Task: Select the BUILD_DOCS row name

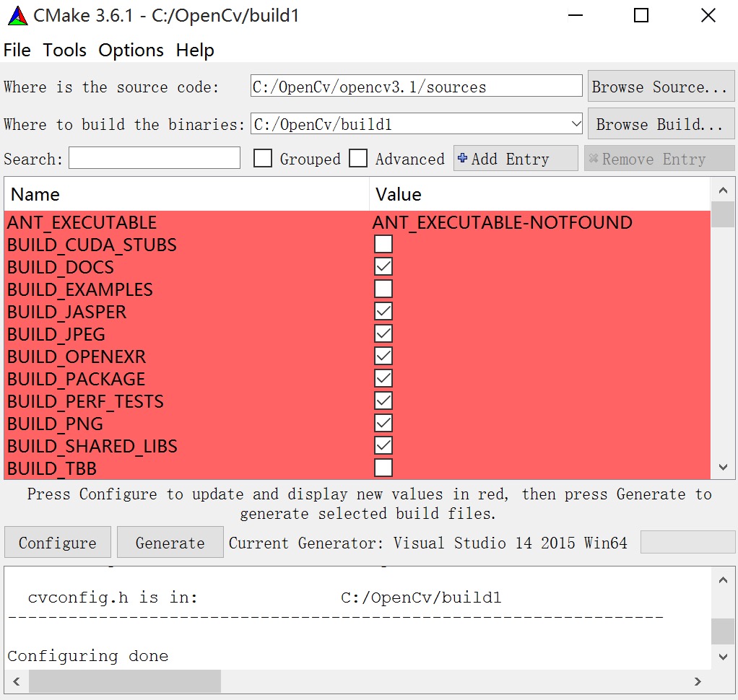Action: tap(60, 267)
